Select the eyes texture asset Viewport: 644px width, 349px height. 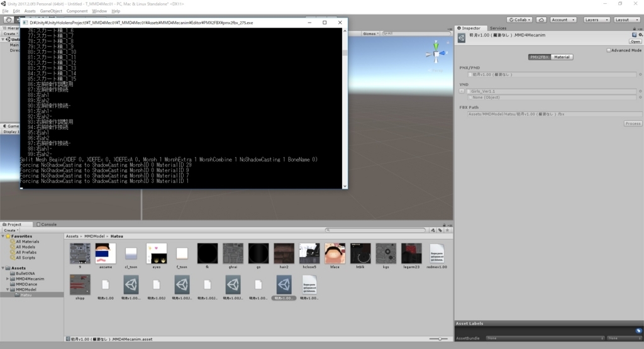[157, 256]
